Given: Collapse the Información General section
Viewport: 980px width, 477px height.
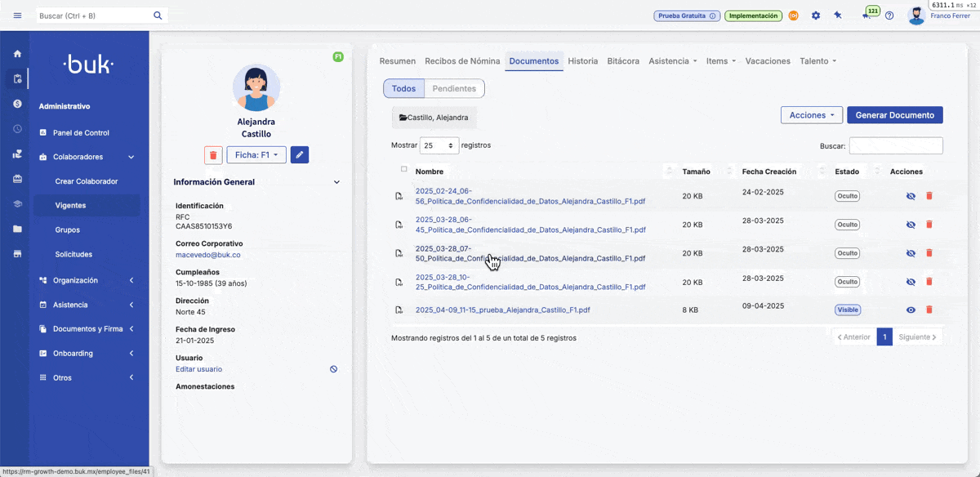Looking at the screenshot, I should pos(336,182).
